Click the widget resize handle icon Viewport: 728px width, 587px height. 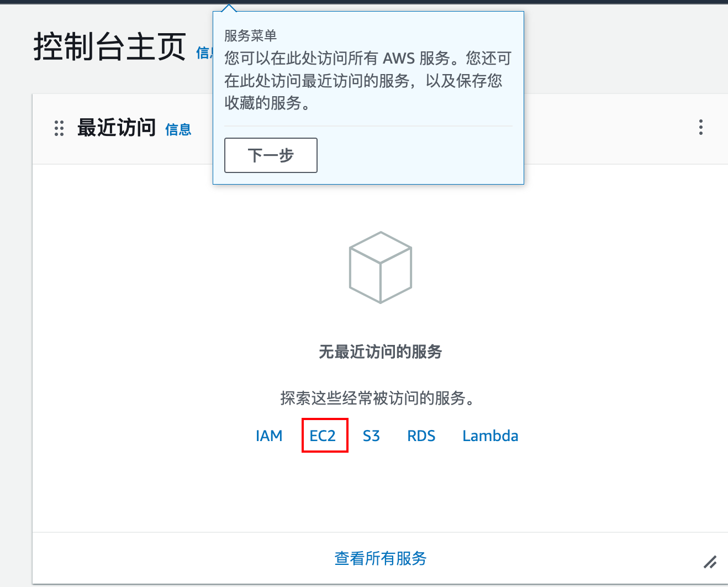point(710,562)
